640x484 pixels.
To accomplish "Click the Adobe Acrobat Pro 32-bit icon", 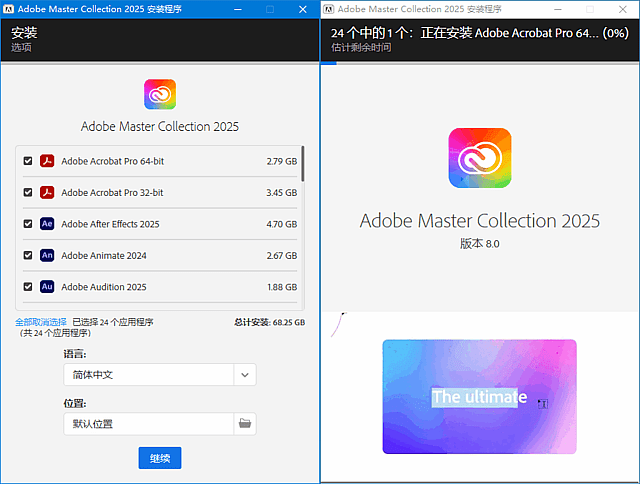I will click(47, 192).
